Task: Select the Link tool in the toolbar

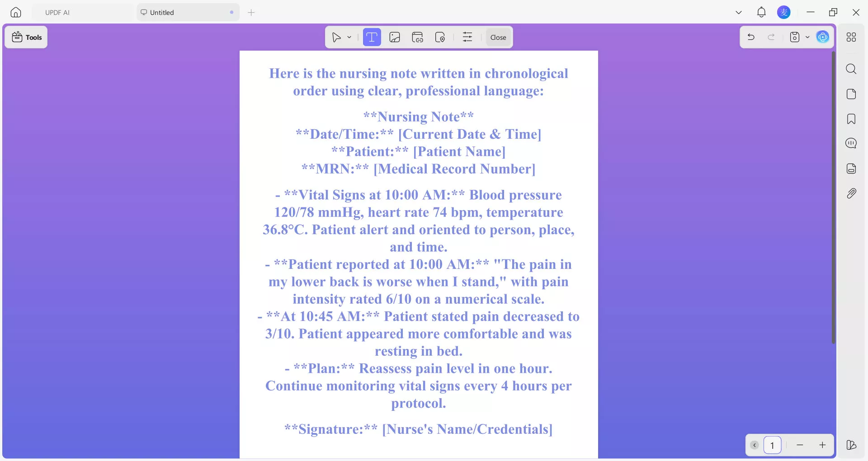Action: (417, 37)
